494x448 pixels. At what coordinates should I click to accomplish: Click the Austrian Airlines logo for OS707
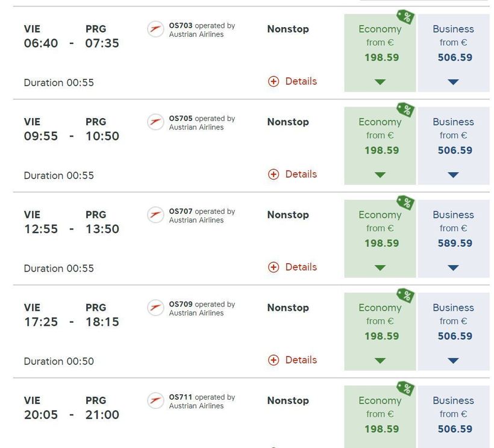155,215
